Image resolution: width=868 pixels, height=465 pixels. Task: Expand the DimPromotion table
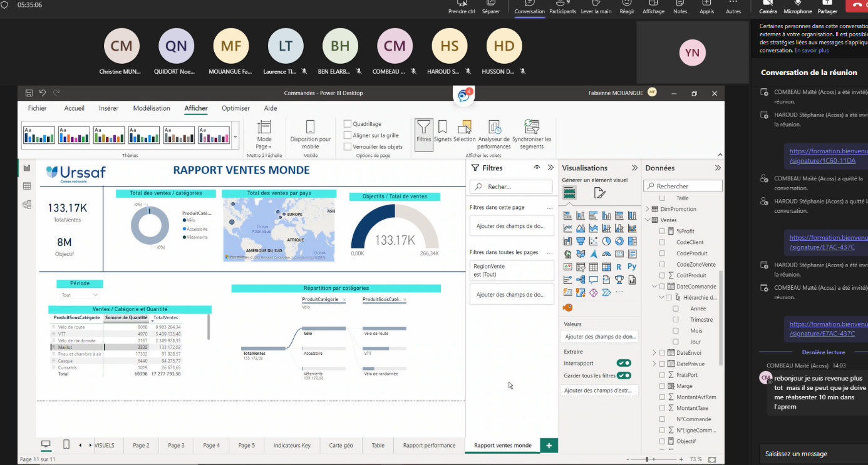tap(648, 209)
